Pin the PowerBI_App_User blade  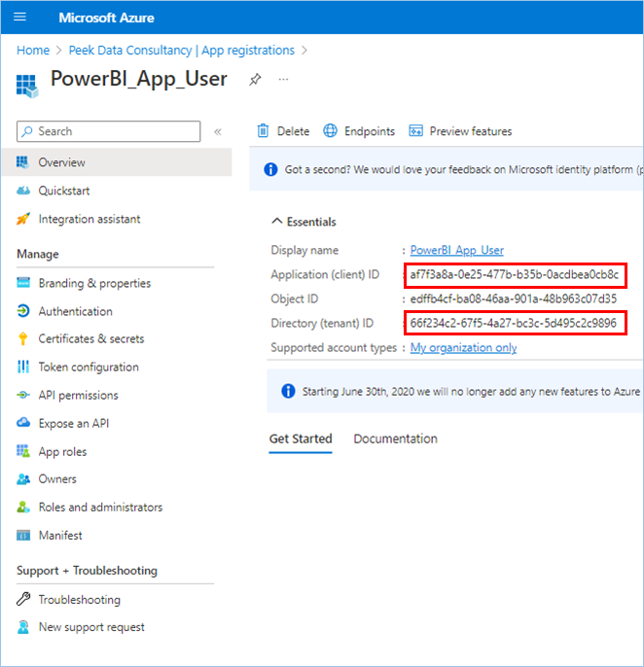(255, 79)
